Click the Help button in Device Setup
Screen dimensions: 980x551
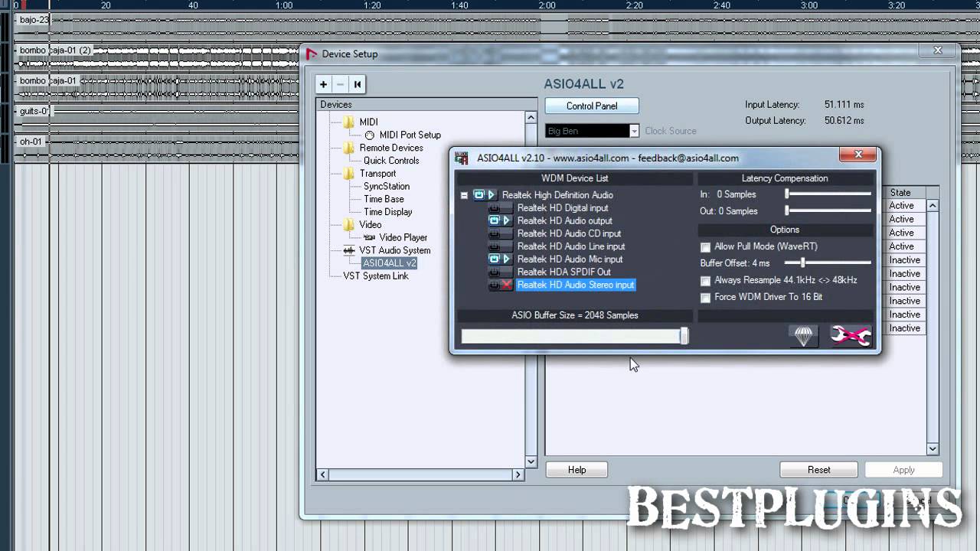point(577,470)
